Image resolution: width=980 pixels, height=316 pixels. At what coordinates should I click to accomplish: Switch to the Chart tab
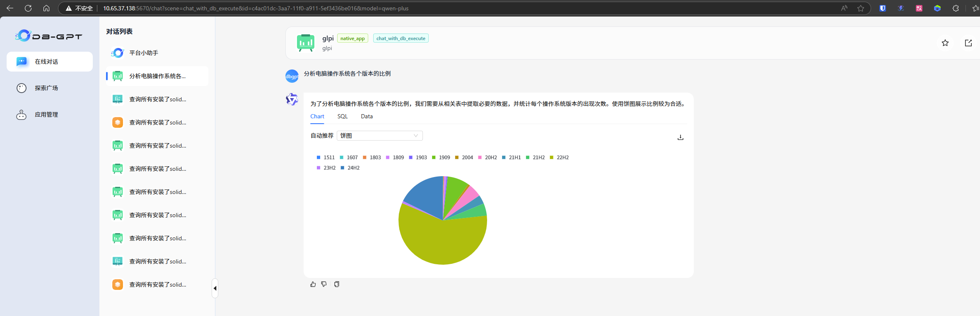pos(317,117)
